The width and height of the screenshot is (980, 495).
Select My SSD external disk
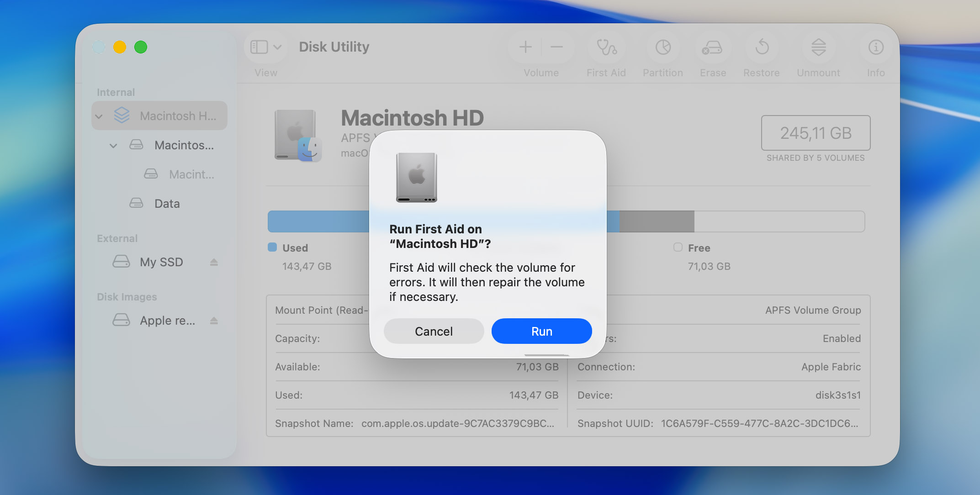point(161,262)
